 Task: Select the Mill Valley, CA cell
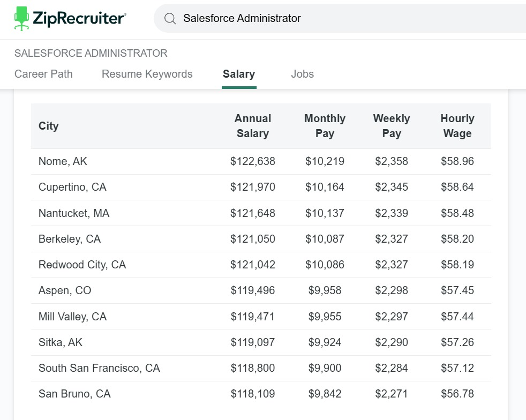(x=72, y=317)
